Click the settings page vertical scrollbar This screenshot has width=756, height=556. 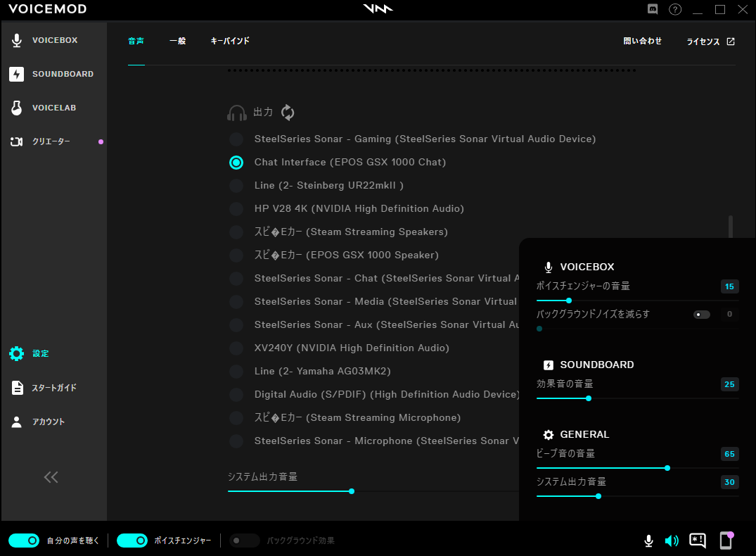[x=731, y=227]
